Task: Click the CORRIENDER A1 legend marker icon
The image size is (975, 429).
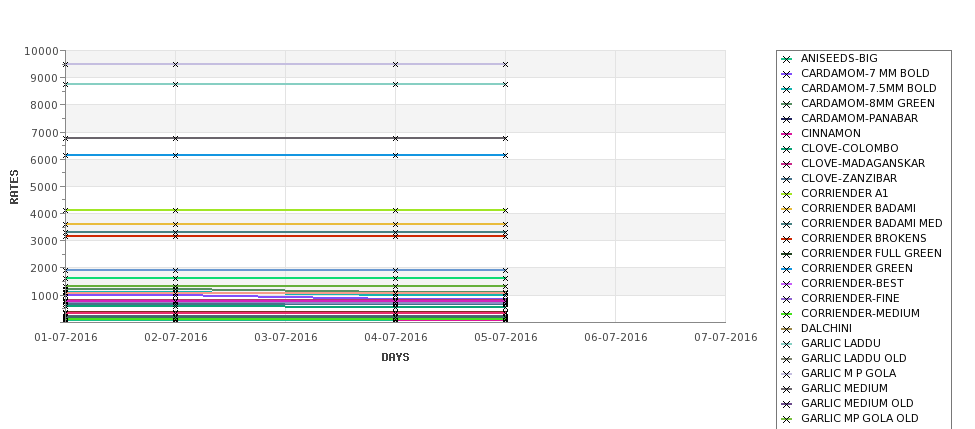Action: (787, 194)
